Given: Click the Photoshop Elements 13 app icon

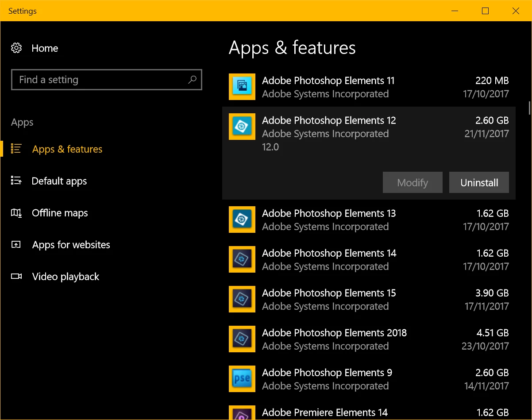Looking at the screenshot, I should coord(242,220).
